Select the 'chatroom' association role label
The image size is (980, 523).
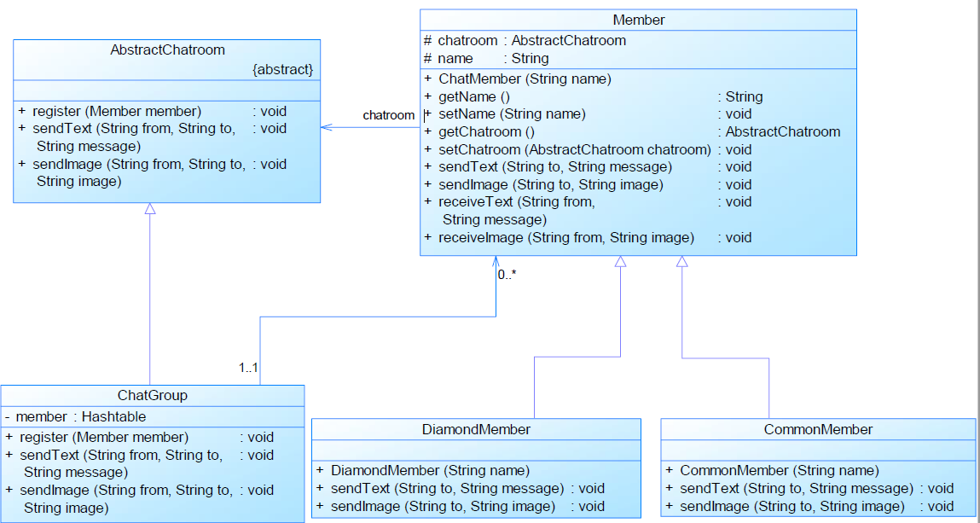[388, 115]
